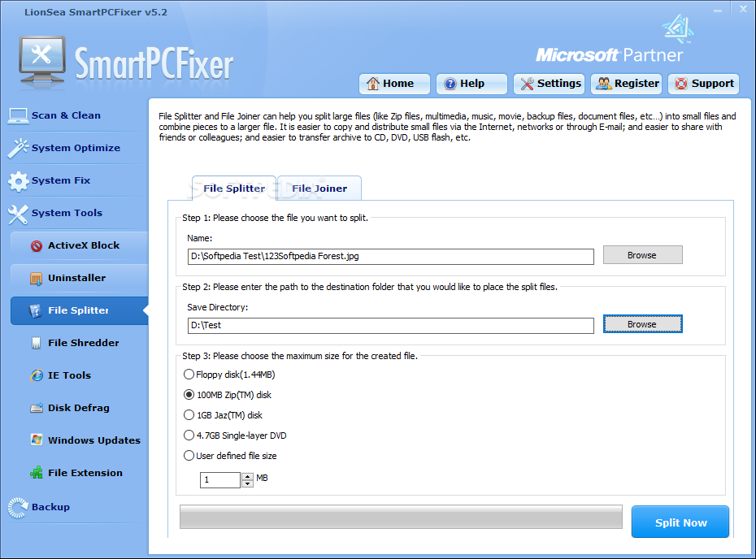Click the File Shredder icon

[36, 343]
